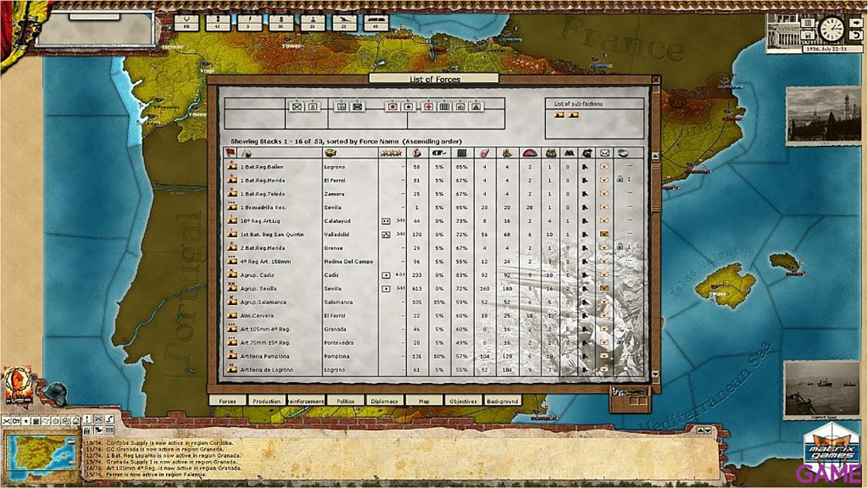Click the star filter icon in bottom toolbar
Viewport: 868px width, 488px height.
[26, 421]
